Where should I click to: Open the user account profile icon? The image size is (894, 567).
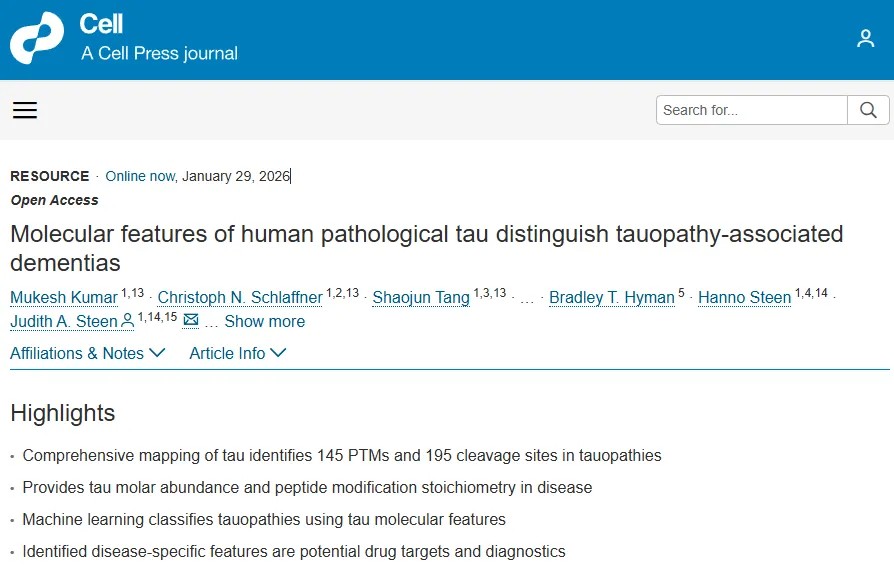tap(865, 39)
